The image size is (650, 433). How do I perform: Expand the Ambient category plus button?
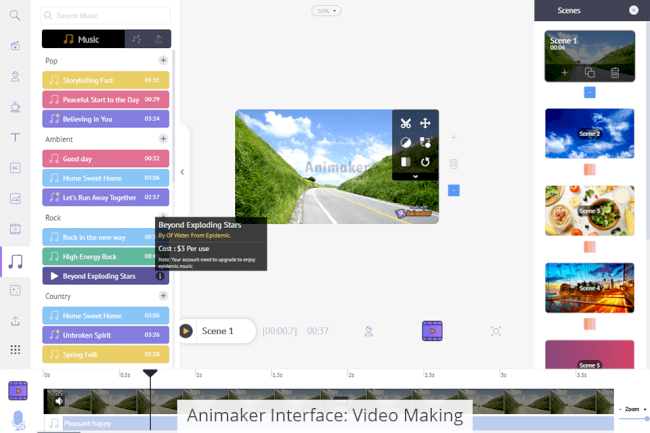(x=163, y=139)
